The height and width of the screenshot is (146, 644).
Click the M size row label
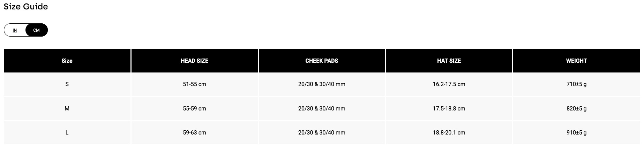coord(67,108)
